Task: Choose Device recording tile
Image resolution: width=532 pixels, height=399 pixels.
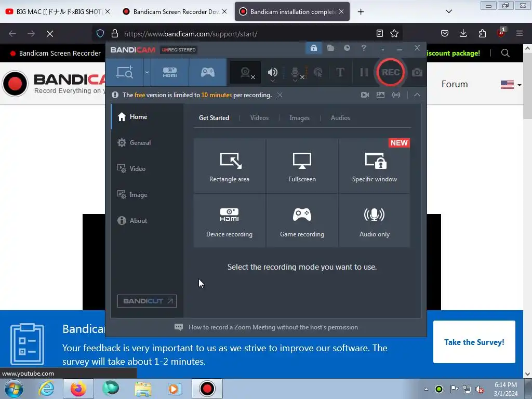Action: [x=229, y=220]
